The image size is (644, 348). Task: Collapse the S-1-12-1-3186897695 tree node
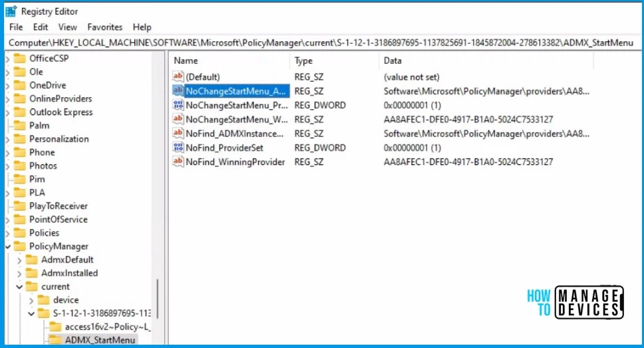click(31, 314)
